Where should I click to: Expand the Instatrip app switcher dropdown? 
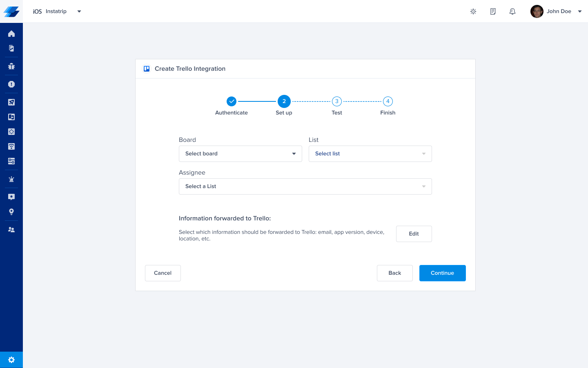79,11
